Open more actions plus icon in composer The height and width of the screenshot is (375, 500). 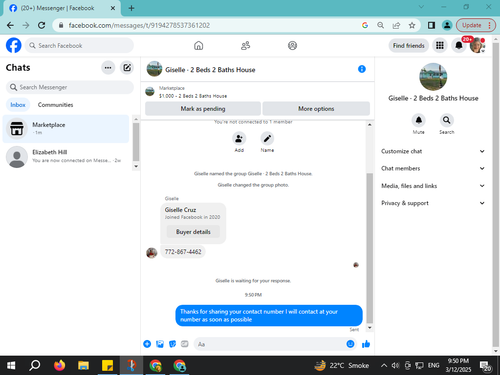pos(147,344)
